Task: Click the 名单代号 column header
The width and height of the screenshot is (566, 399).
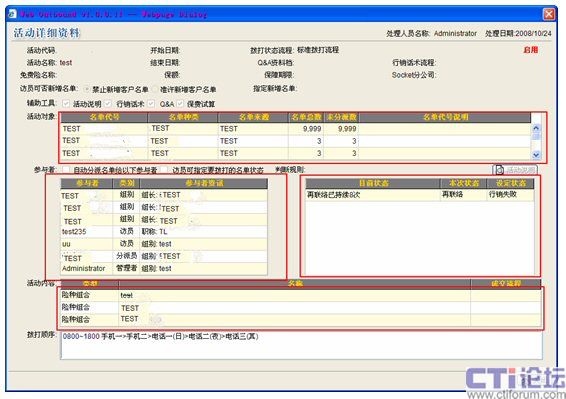Action: click(104, 117)
